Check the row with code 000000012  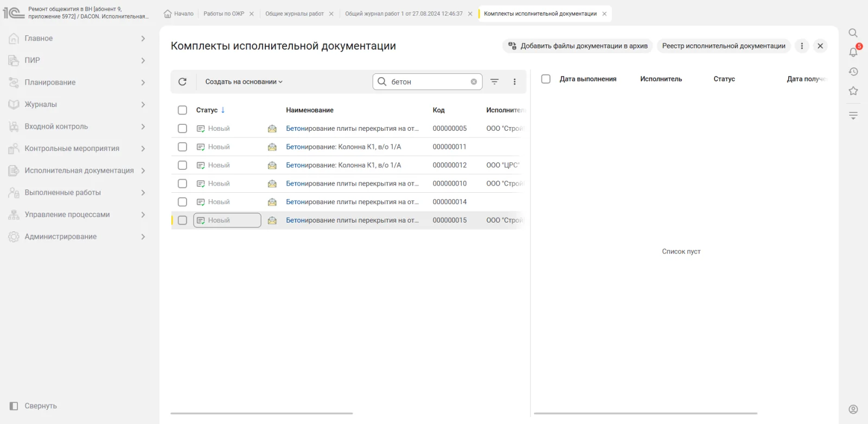pos(182,166)
